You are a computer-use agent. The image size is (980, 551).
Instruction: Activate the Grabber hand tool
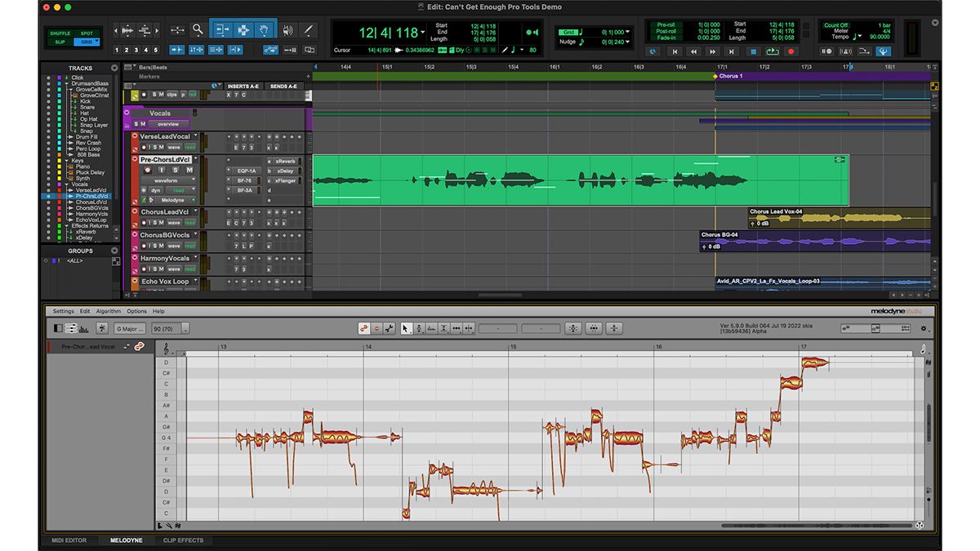265,29
